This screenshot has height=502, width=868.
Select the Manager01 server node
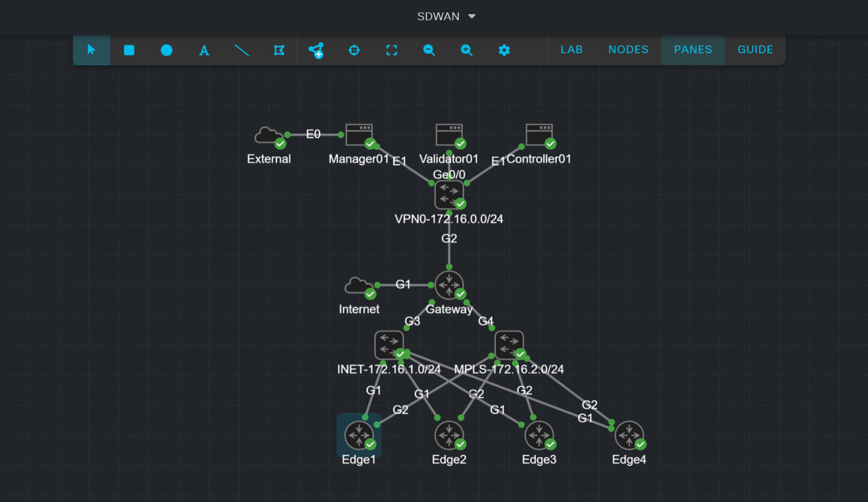[x=359, y=135]
